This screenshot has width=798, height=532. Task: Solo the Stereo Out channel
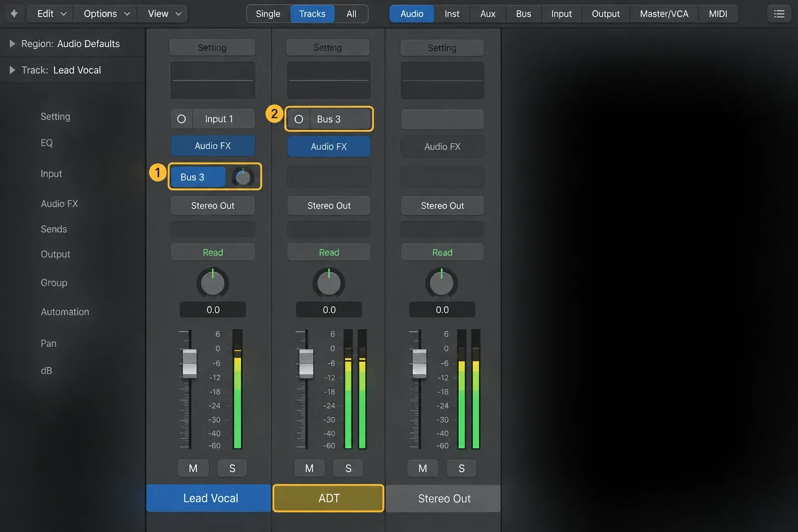click(x=461, y=468)
